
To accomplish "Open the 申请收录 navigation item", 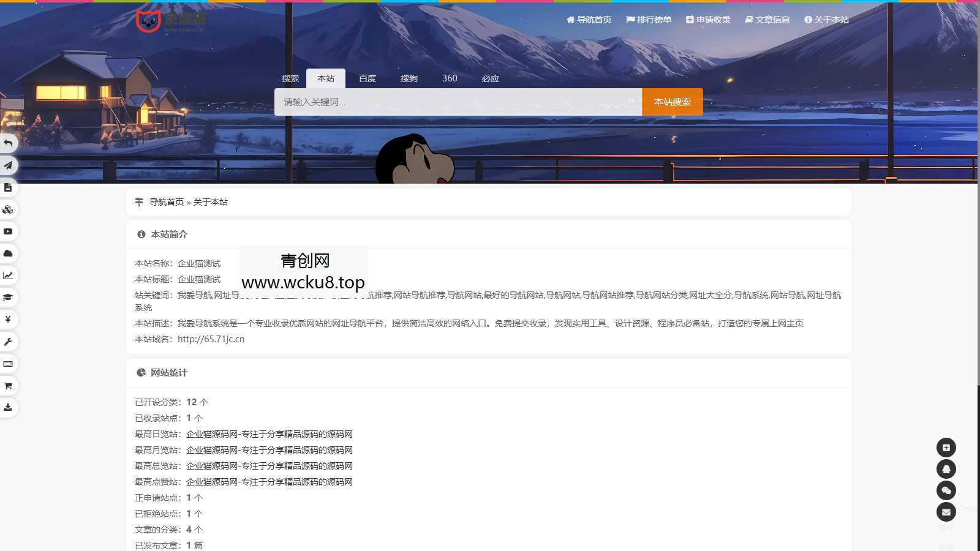I will click(709, 20).
